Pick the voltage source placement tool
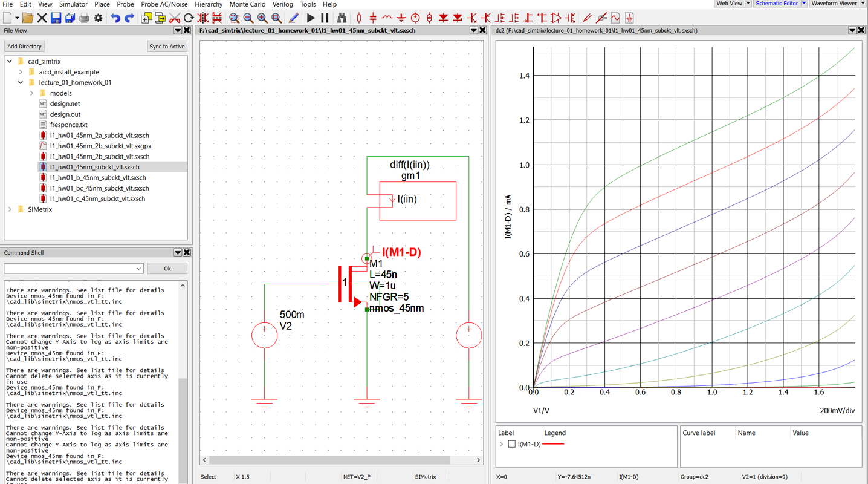Image resolution: width=868 pixels, height=484 pixels. [x=415, y=18]
